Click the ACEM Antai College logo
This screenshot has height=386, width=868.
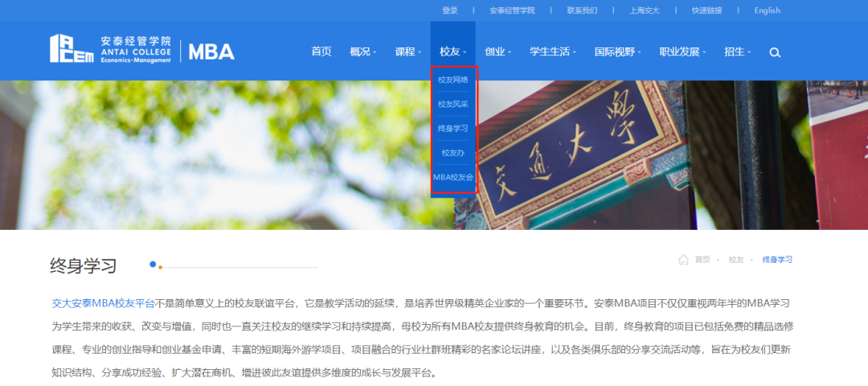point(110,50)
